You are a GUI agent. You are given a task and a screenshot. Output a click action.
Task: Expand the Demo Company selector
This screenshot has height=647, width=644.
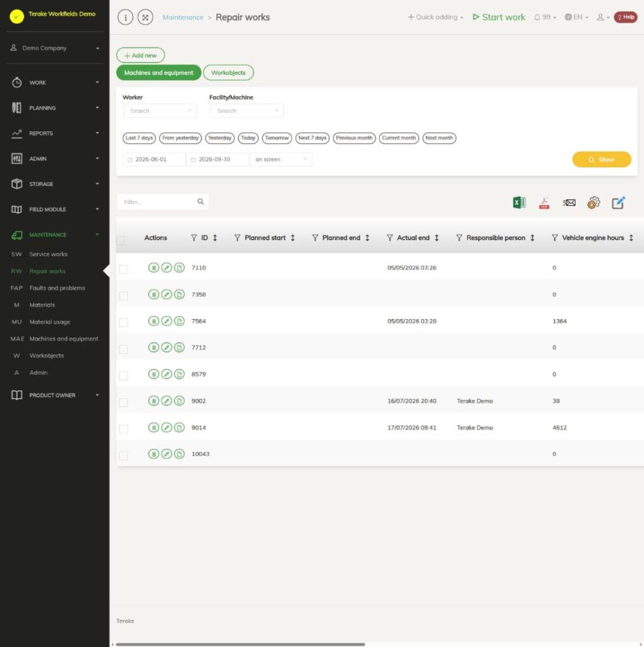(x=55, y=48)
